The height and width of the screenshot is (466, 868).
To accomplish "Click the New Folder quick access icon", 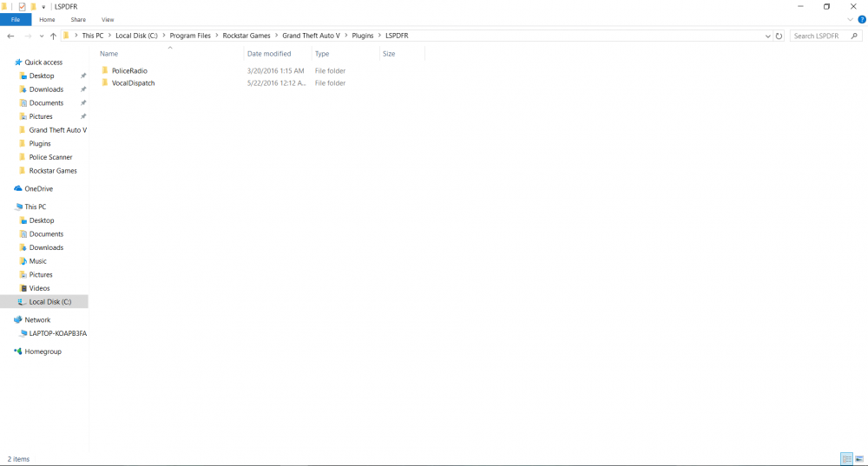I will (x=33, y=7).
